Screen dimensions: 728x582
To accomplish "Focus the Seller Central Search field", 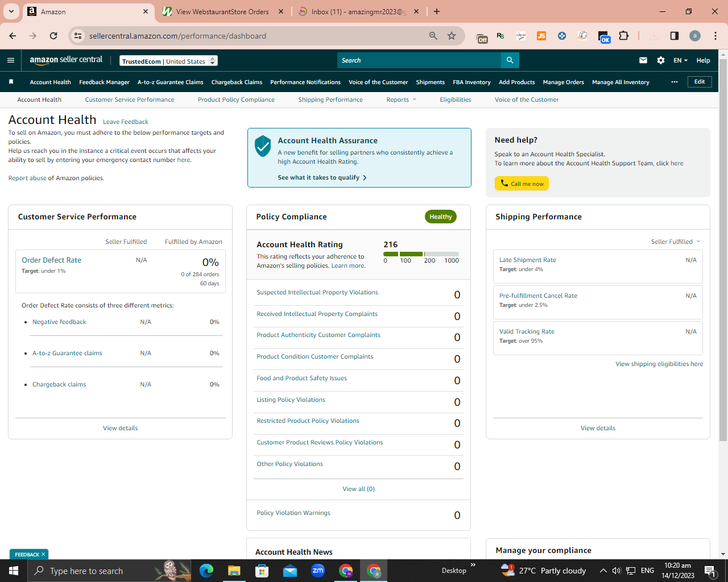I will (x=419, y=60).
